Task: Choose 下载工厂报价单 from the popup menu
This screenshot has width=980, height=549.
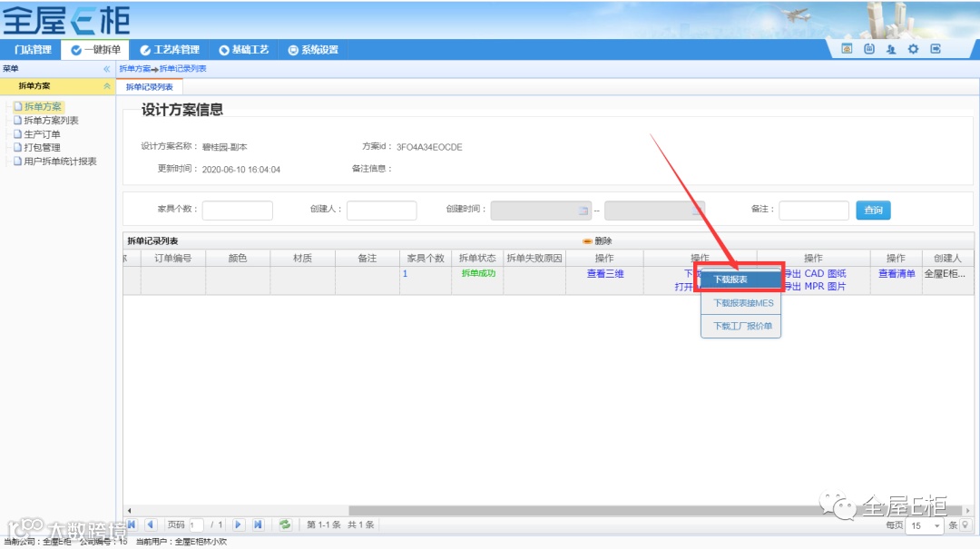Action: tap(740, 326)
